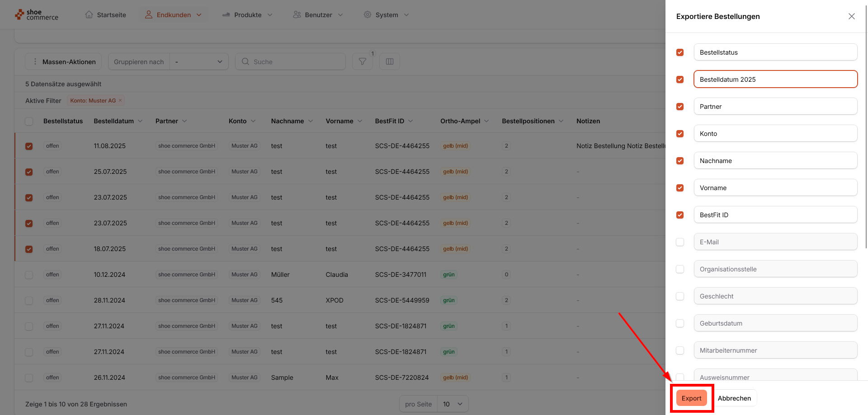
Task: Uncheck the Bestellstatus export checkbox
Action: [679, 52]
